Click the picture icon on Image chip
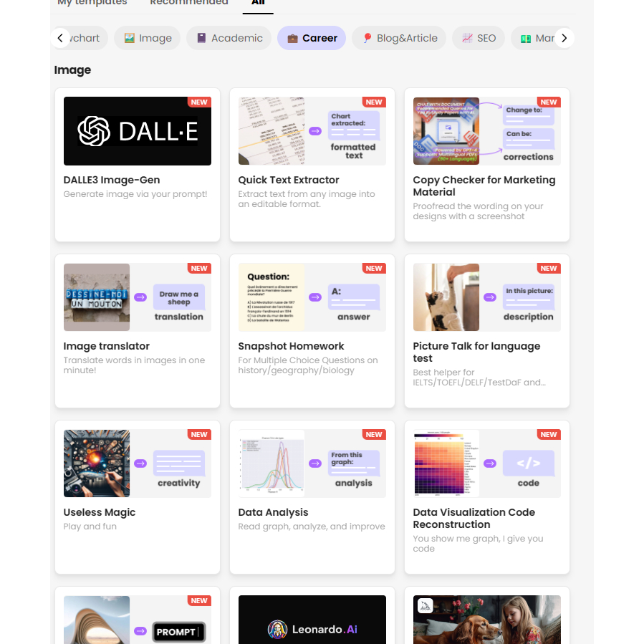 pyautogui.click(x=130, y=38)
